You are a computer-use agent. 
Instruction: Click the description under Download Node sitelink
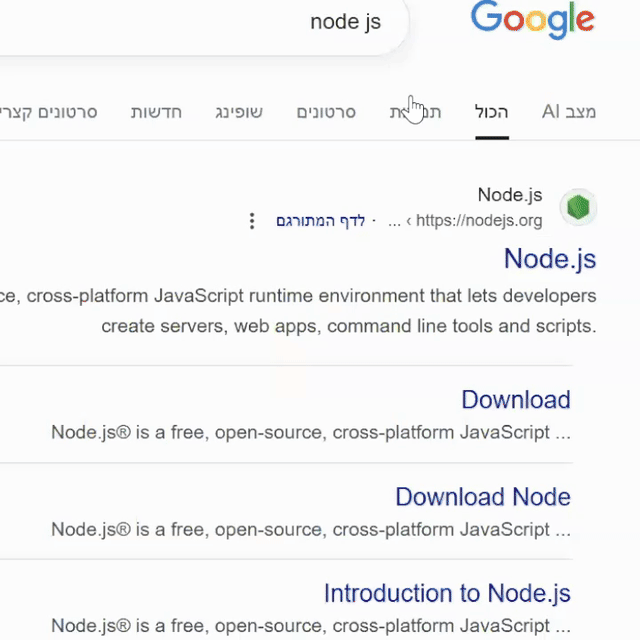311,529
